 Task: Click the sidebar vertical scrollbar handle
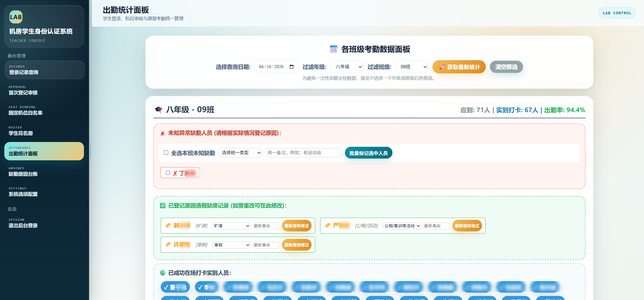point(90,150)
